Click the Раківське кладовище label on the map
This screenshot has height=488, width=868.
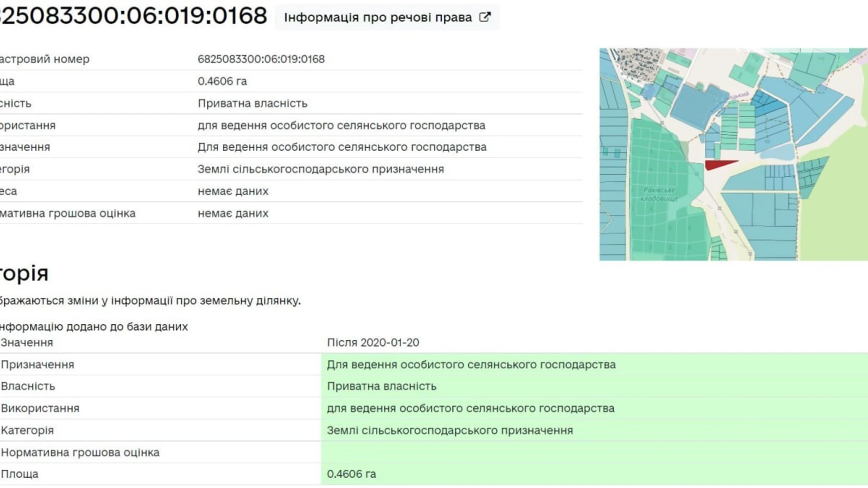[659, 194]
